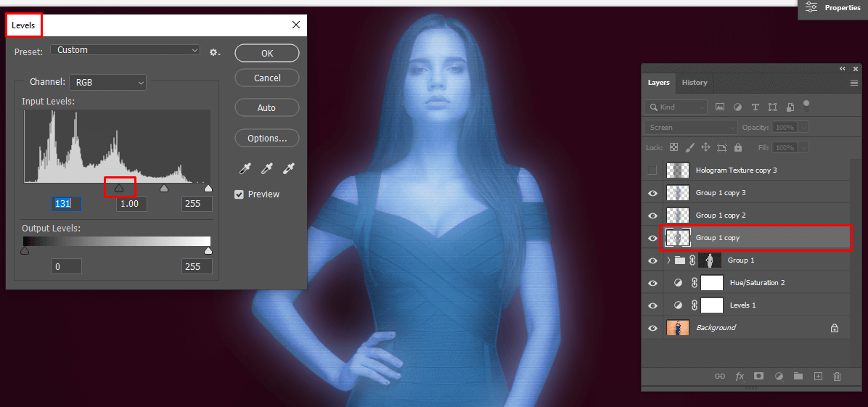Open the Screen blend mode dropdown
Screen dimensions: 868x407
691,128
